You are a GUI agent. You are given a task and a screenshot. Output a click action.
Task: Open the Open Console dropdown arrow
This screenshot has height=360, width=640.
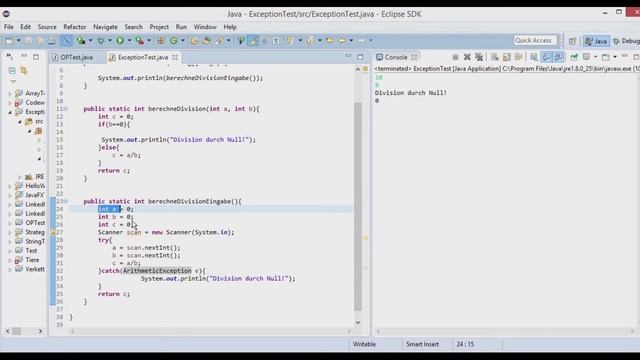click(615, 57)
